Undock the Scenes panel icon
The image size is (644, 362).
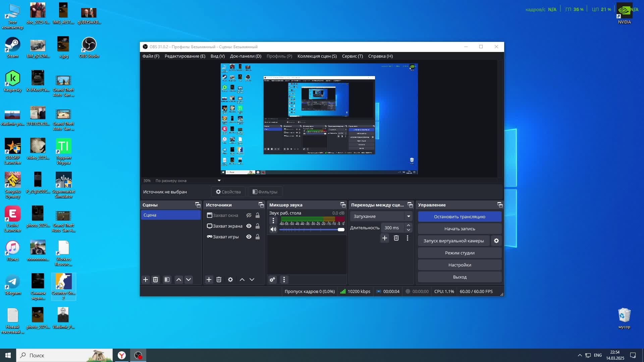[198, 205]
